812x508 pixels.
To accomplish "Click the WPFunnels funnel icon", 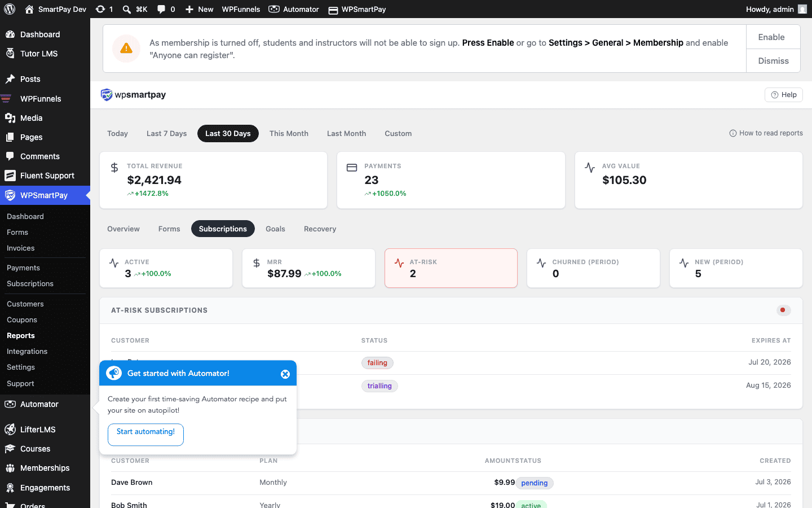I will pos(6,99).
